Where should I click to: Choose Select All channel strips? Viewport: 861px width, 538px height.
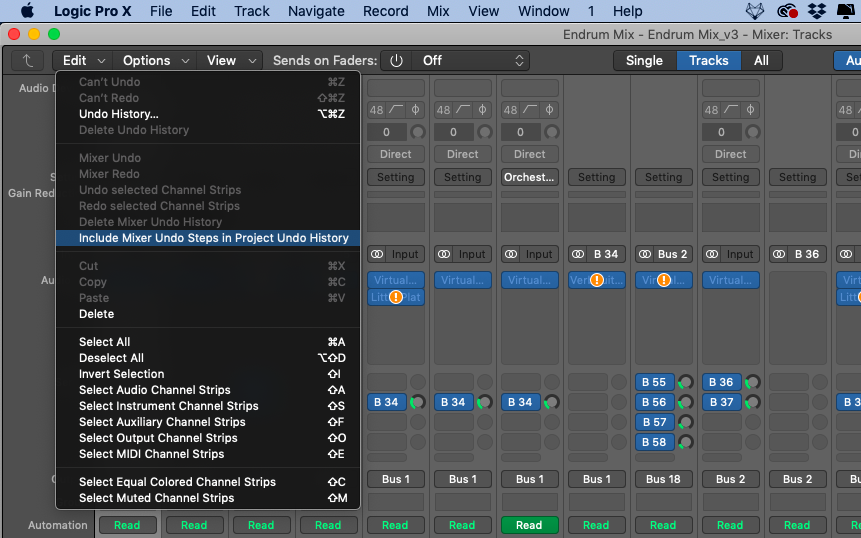point(208,342)
